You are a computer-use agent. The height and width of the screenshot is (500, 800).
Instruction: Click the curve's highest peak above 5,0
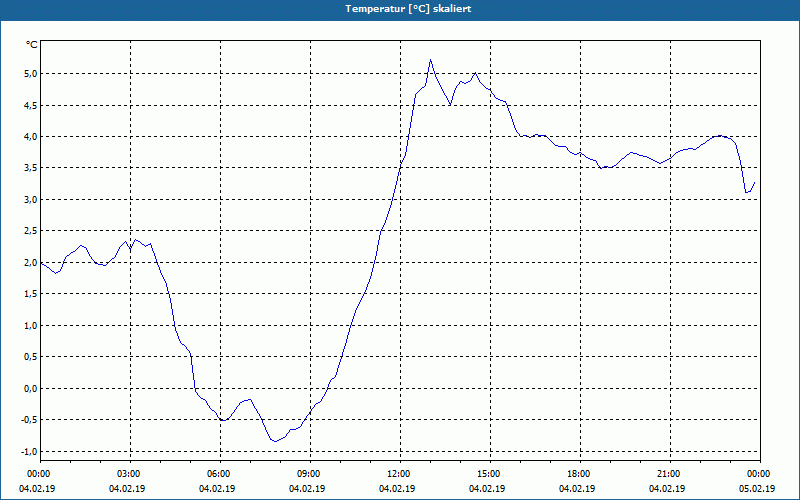tap(431, 60)
